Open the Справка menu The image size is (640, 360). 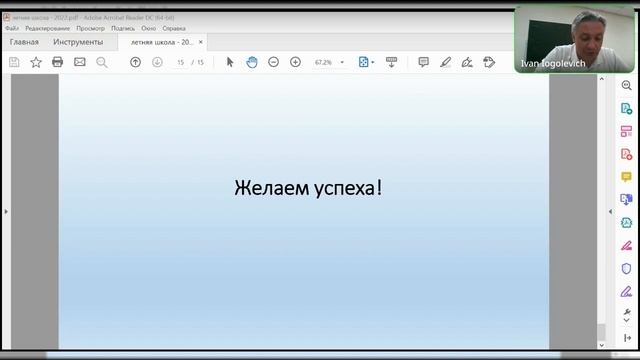tap(174, 28)
